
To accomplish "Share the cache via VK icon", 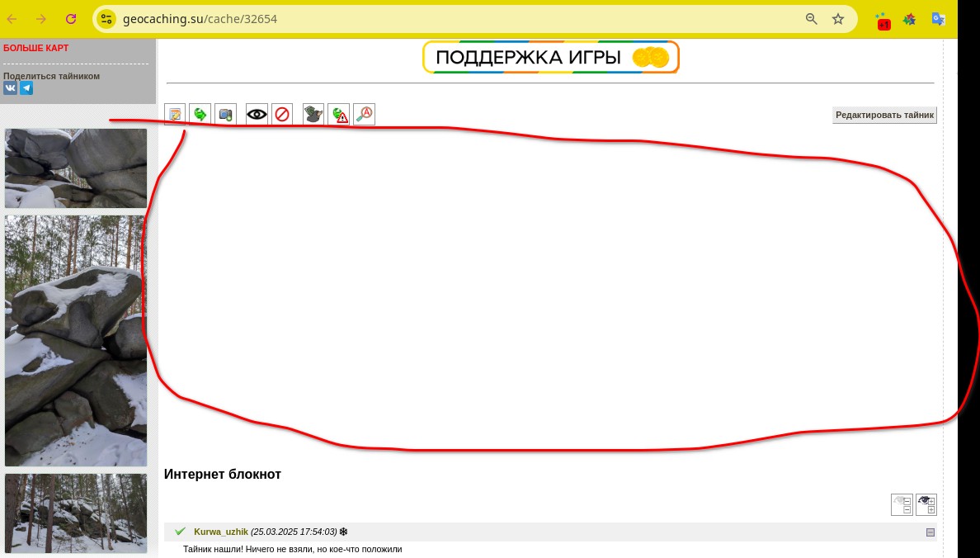I will click(x=10, y=88).
